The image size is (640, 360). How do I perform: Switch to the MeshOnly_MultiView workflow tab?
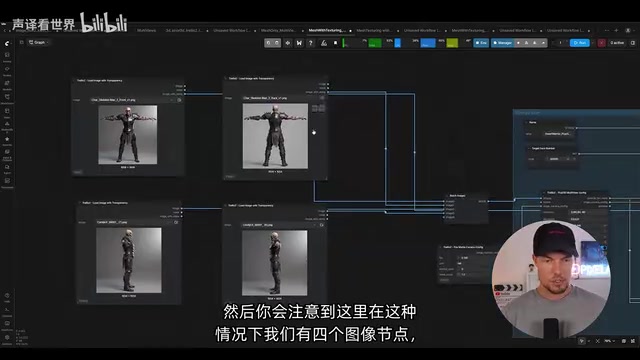(x=279, y=31)
